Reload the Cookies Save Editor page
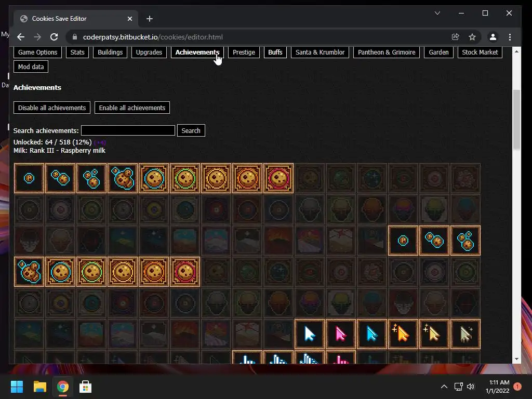This screenshot has width=532, height=399. click(54, 37)
